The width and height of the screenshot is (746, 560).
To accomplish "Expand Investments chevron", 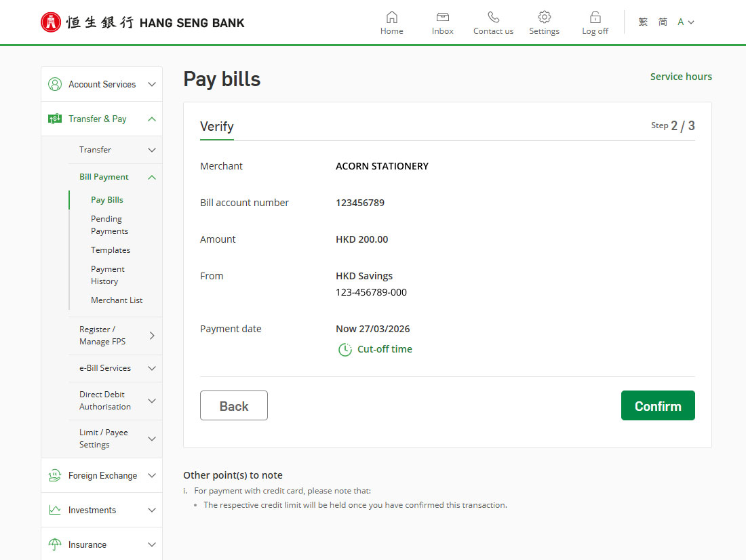I will [x=152, y=510].
